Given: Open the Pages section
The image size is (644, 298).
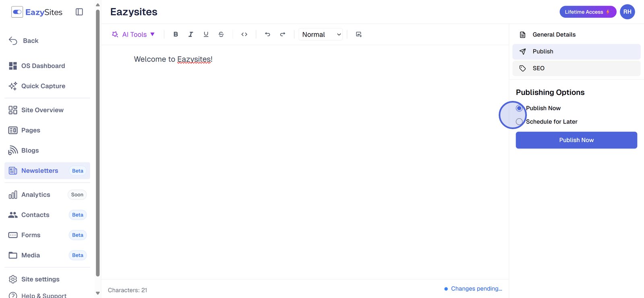Looking at the screenshot, I should (x=47, y=130).
